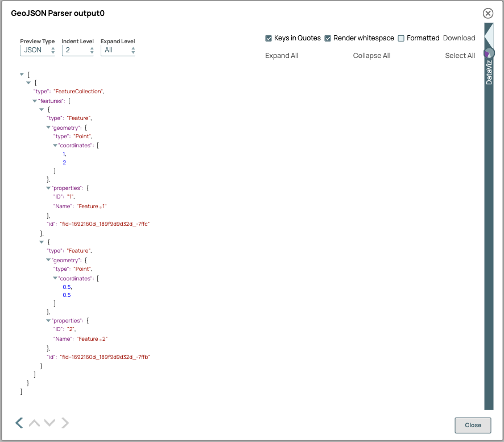Click the down navigation arrow
The image size is (504, 442).
click(x=49, y=423)
